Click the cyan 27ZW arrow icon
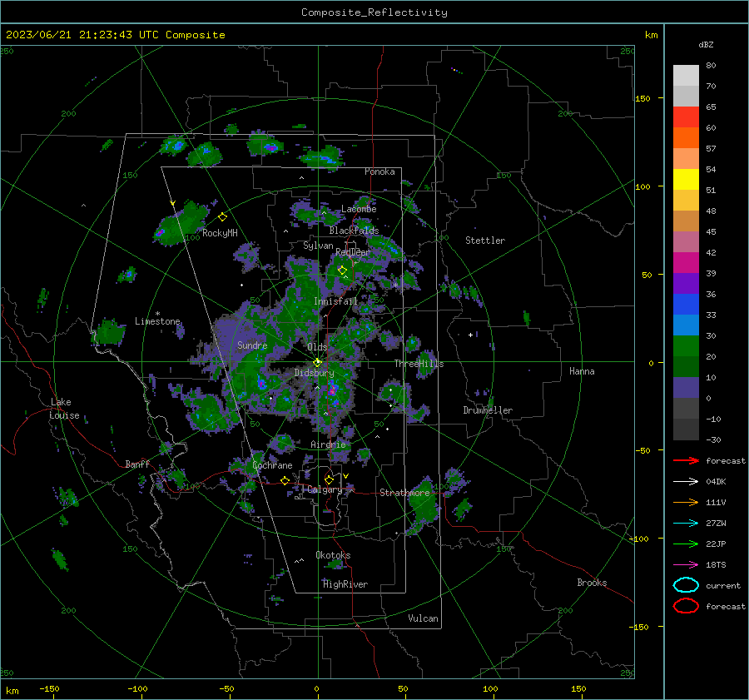This screenshot has height=700, width=749. pos(686,524)
